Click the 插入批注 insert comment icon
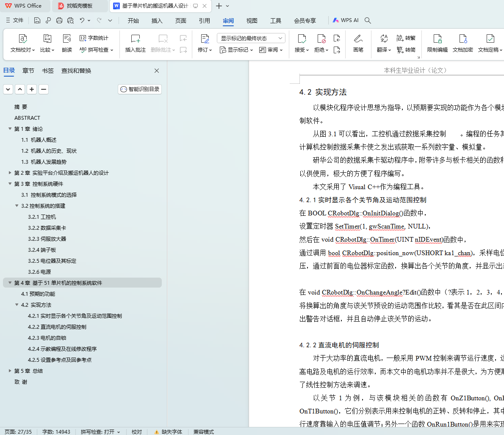 (136, 43)
